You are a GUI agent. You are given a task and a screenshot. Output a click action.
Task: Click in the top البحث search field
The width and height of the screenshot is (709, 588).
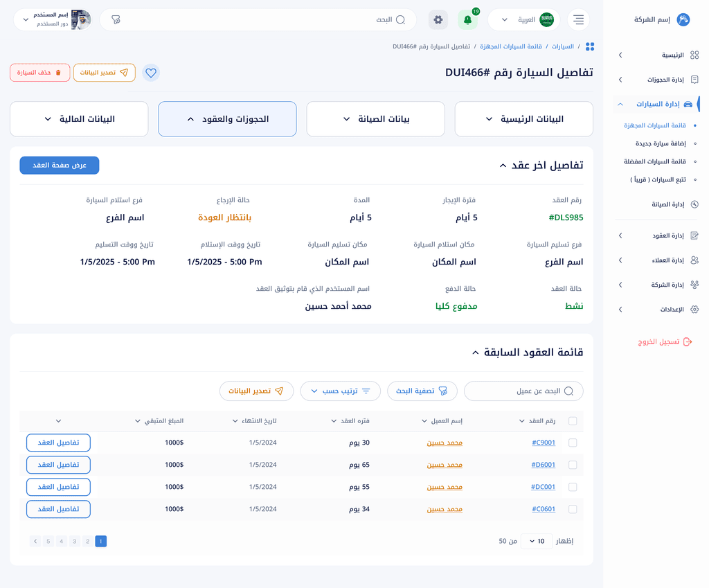point(258,20)
